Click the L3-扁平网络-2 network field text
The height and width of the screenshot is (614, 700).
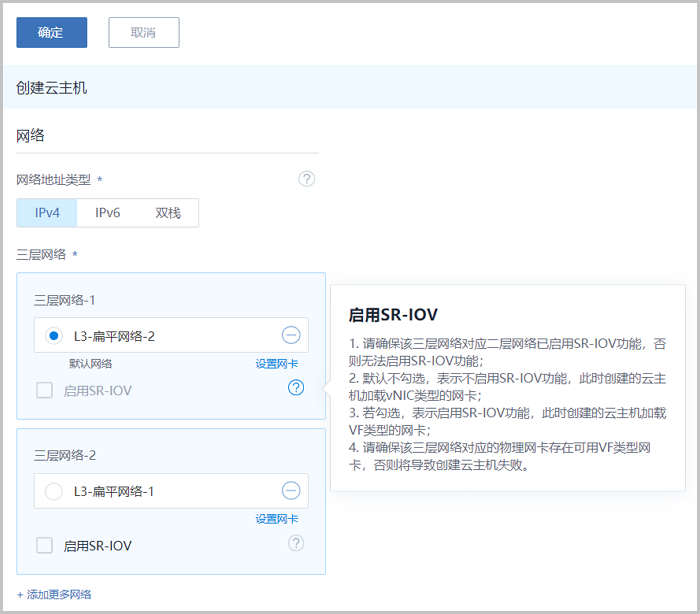point(114,336)
